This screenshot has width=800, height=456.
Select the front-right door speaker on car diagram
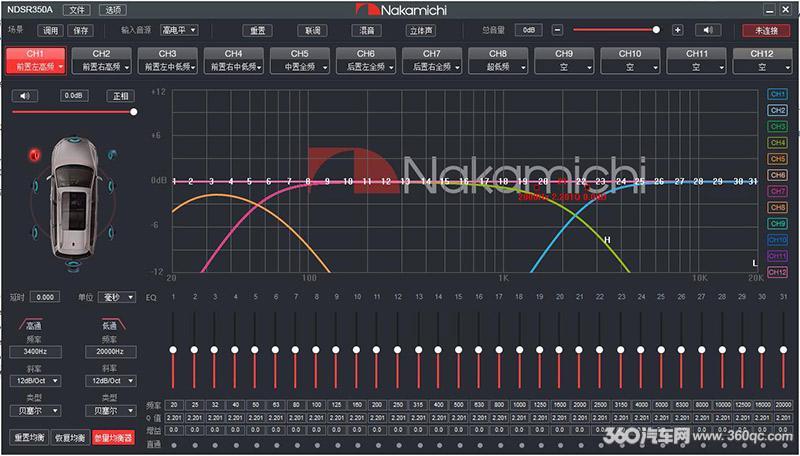pos(112,185)
